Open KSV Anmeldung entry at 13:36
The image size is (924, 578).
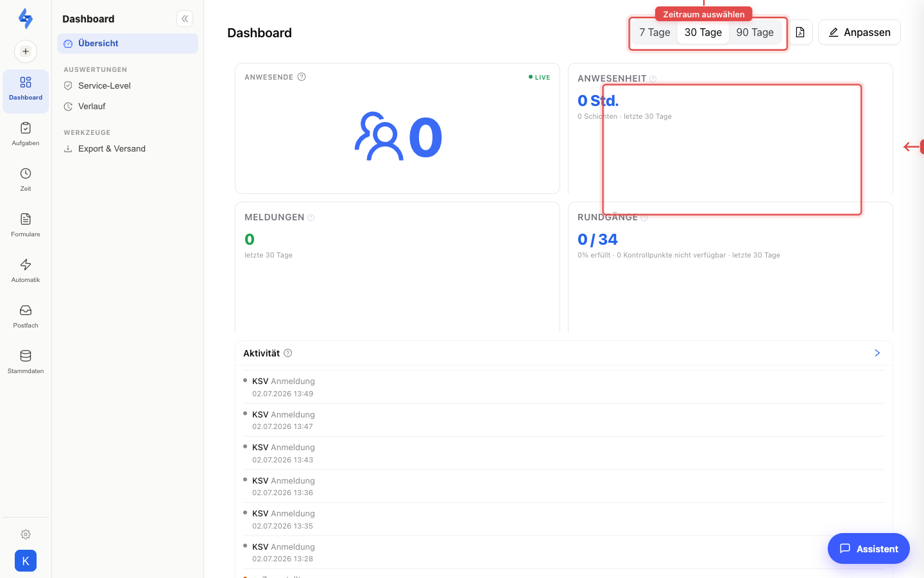coord(564,486)
